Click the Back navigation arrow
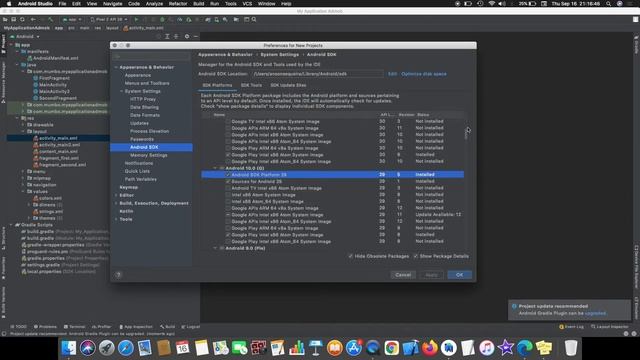 coord(33,19)
